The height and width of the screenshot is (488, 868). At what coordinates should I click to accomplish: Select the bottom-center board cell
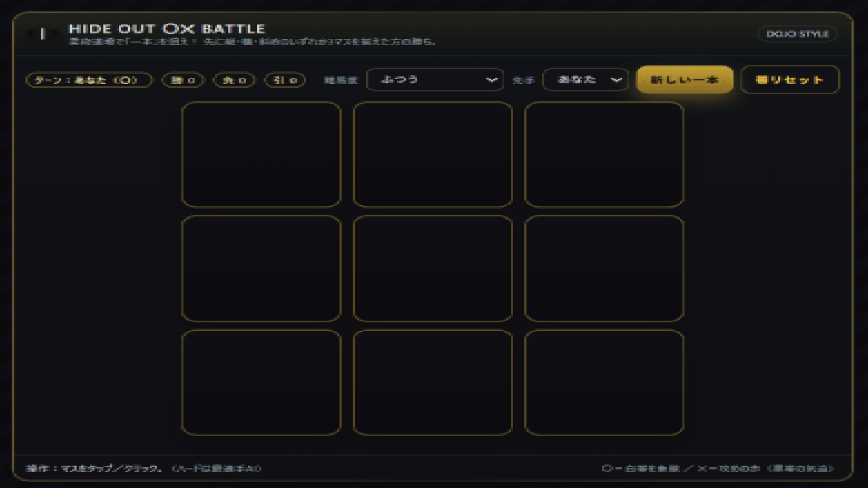(433, 382)
